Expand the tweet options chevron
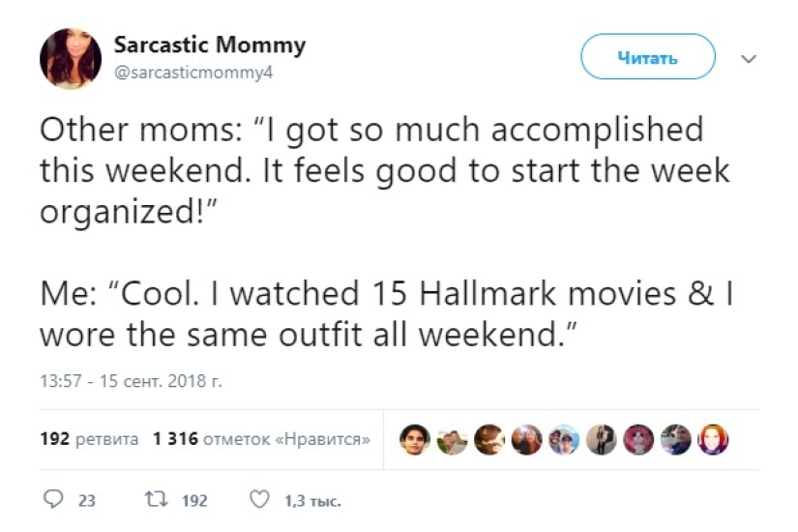Screen dimensions: 798x532 pyautogui.click(x=748, y=59)
